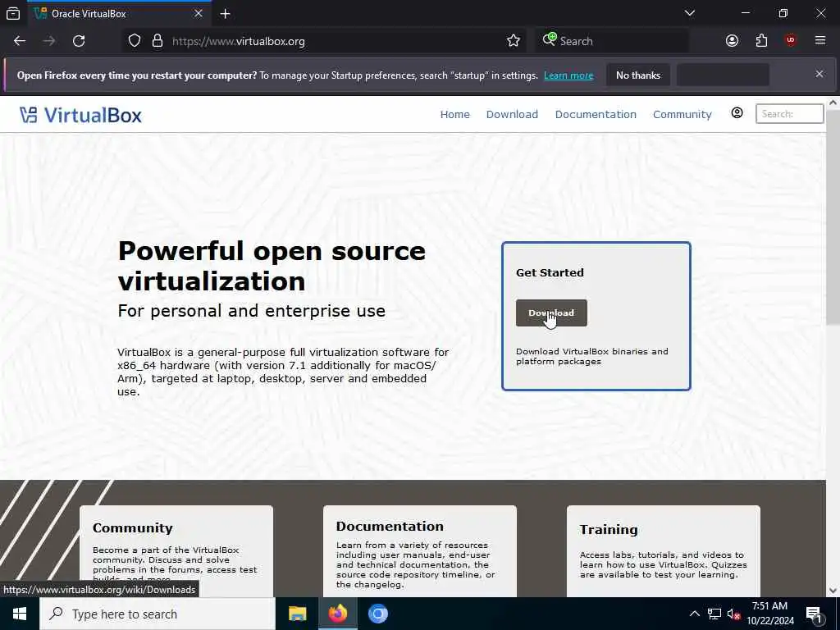Click the website user account icon

click(737, 112)
